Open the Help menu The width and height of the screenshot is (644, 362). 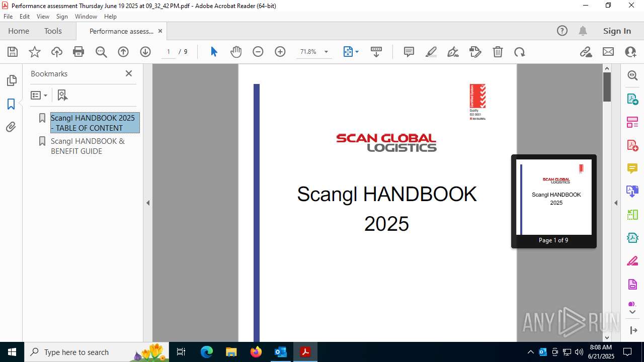coord(110,17)
